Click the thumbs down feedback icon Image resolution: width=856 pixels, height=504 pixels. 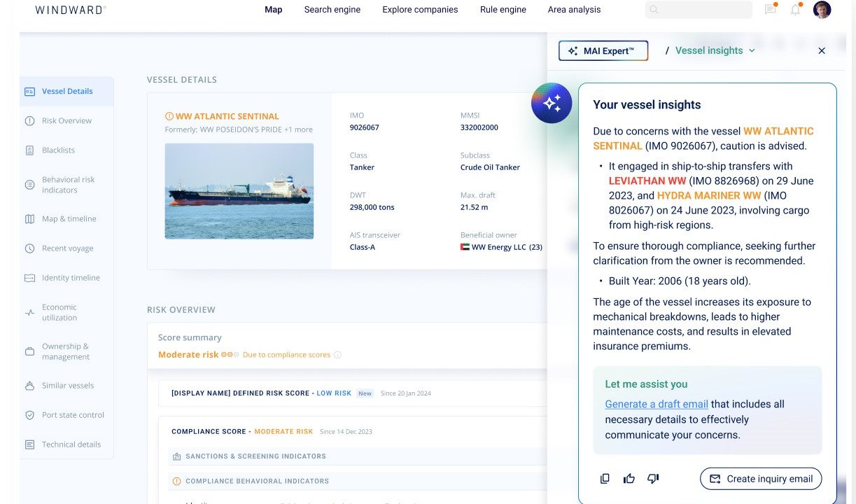pyautogui.click(x=653, y=479)
